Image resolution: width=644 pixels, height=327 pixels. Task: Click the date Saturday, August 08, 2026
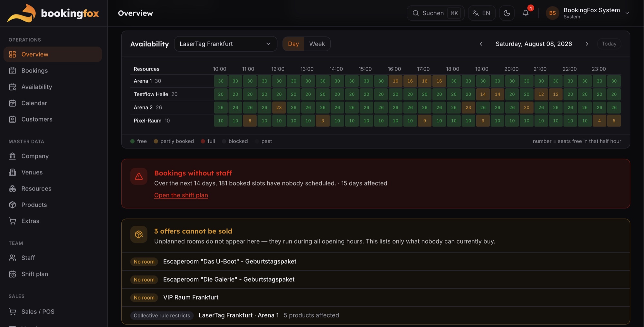tap(534, 44)
